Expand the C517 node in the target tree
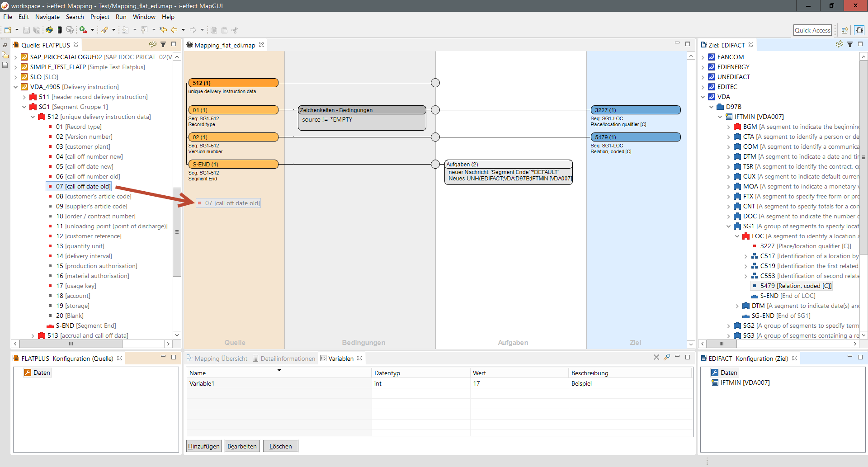868x467 pixels. (746, 256)
